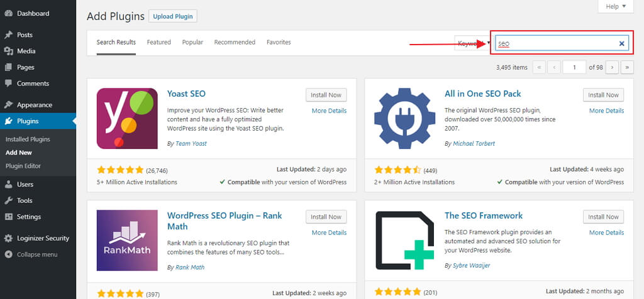View More Details for Rank Math plugin
This screenshot has height=299, width=644.
click(x=329, y=232)
